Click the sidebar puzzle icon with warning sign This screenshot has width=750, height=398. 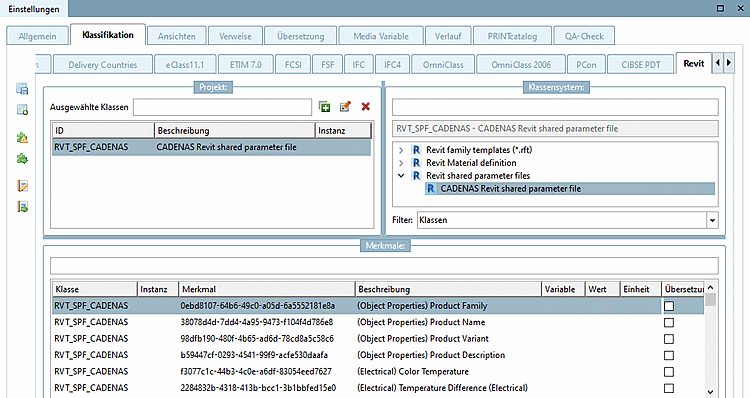point(22,138)
